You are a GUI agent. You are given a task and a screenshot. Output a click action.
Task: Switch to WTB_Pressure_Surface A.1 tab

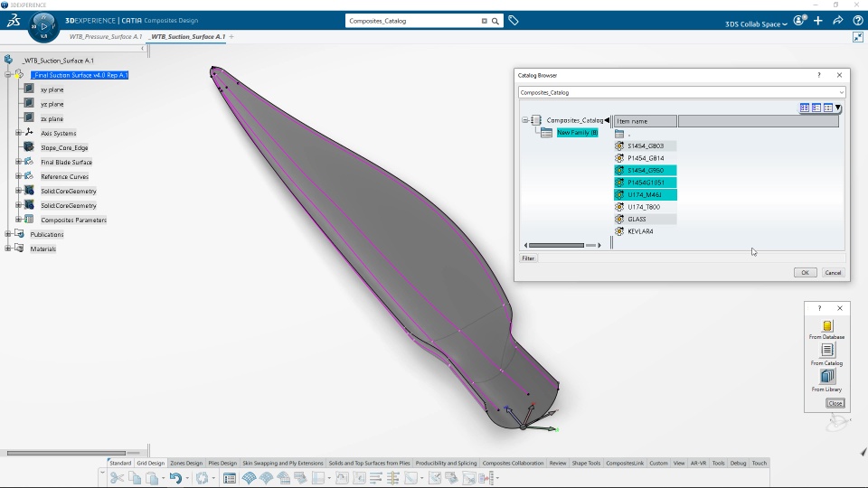pyautogui.click(x=106, y=36)
